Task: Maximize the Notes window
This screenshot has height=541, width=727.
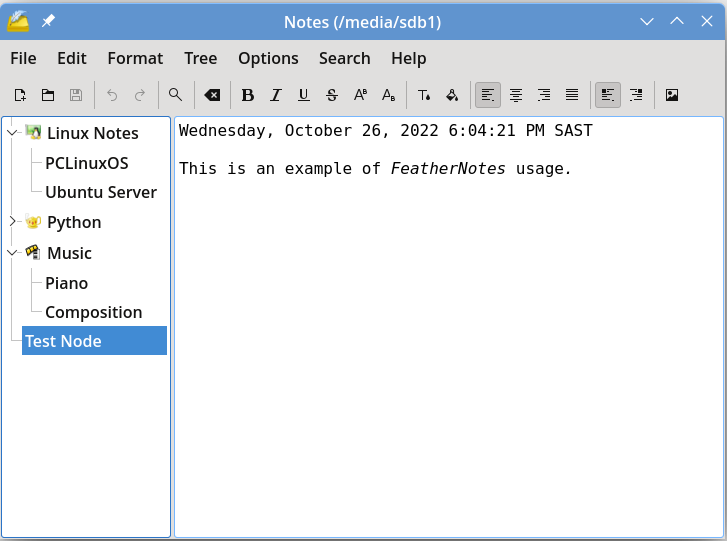Action: [x=677, y=21]
